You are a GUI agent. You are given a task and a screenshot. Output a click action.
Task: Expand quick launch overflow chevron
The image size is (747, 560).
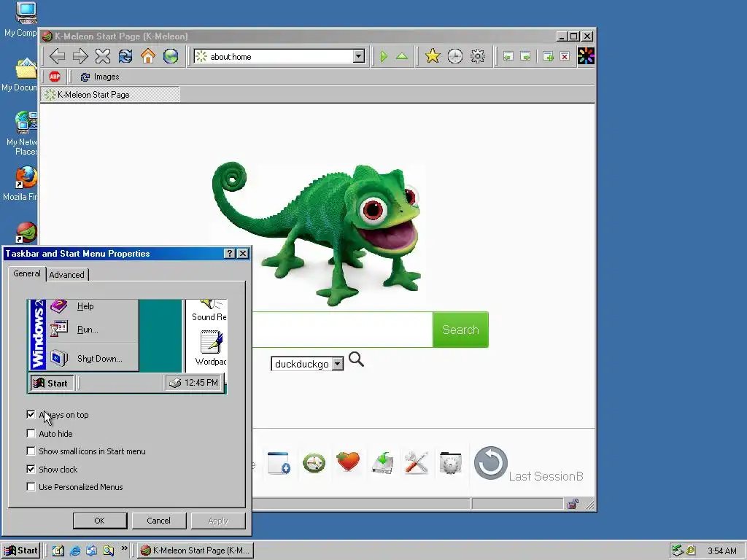point(124,548)
